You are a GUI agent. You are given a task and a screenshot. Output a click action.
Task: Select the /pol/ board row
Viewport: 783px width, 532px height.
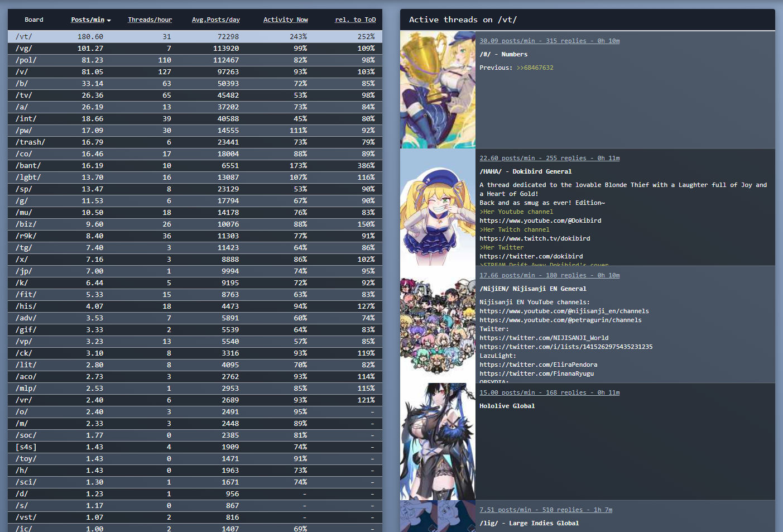tap(195, 60)
